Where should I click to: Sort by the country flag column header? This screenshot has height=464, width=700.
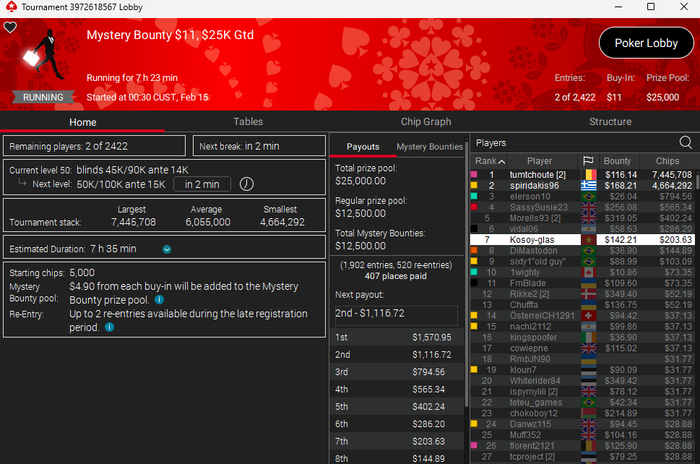588,161
